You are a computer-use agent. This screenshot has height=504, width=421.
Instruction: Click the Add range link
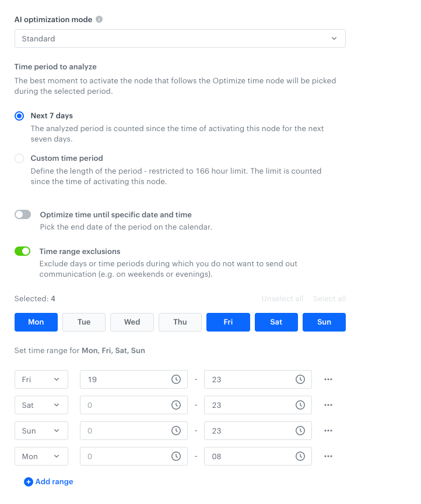(49, 482)
